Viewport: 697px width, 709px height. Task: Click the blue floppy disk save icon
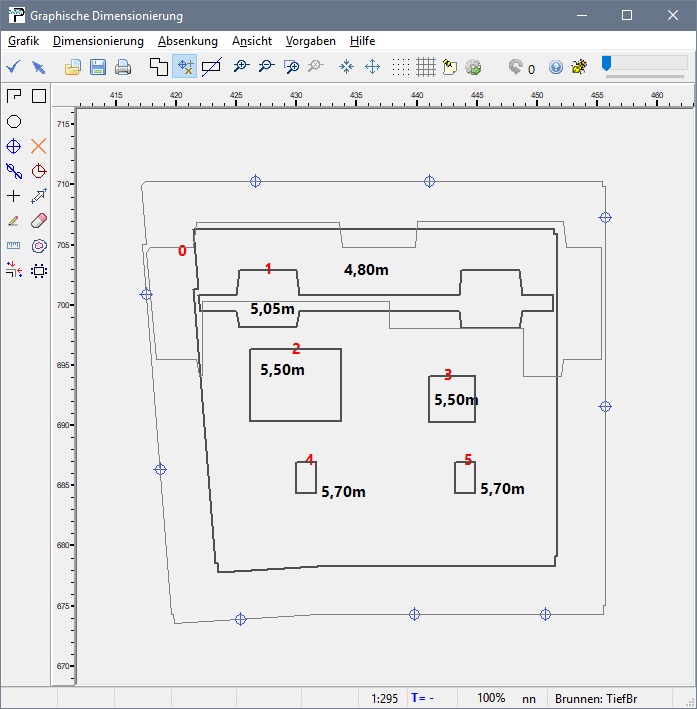(x=98, y=67)
